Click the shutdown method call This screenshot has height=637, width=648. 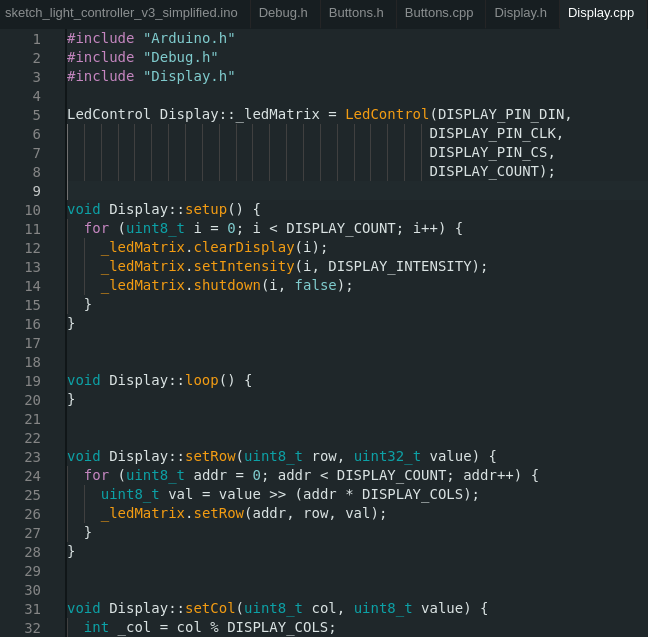pos(227,286)
